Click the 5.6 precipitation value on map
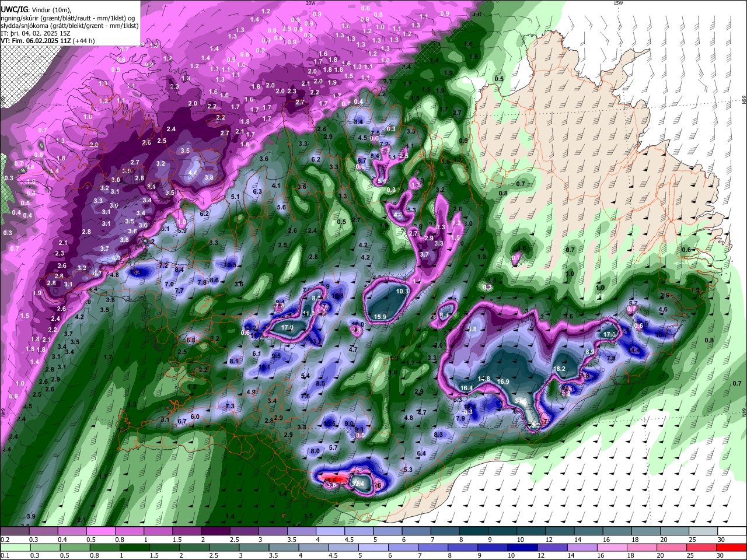747x560 pixels. click(281, 207)
